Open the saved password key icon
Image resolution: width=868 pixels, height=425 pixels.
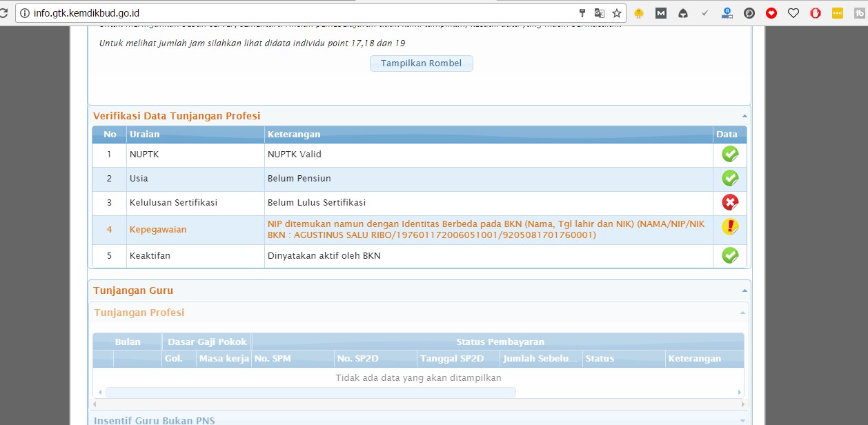[x=582, y=12]
